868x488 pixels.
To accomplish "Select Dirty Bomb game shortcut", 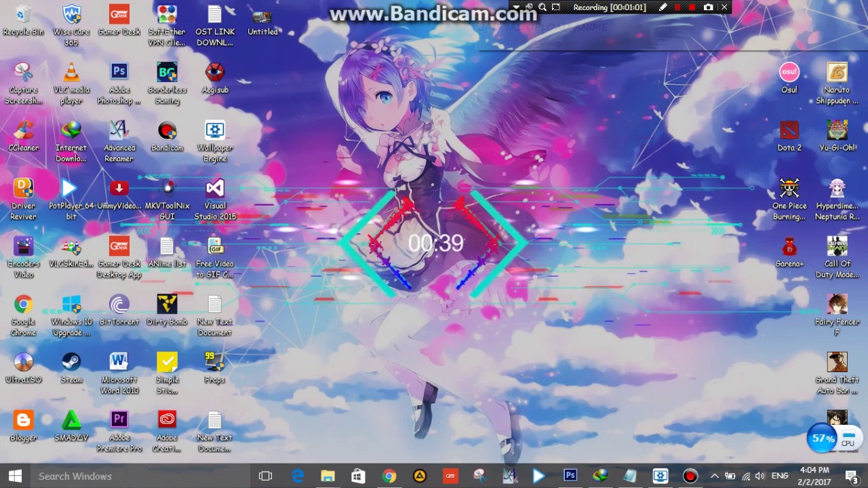I will (x=167, y=310).
